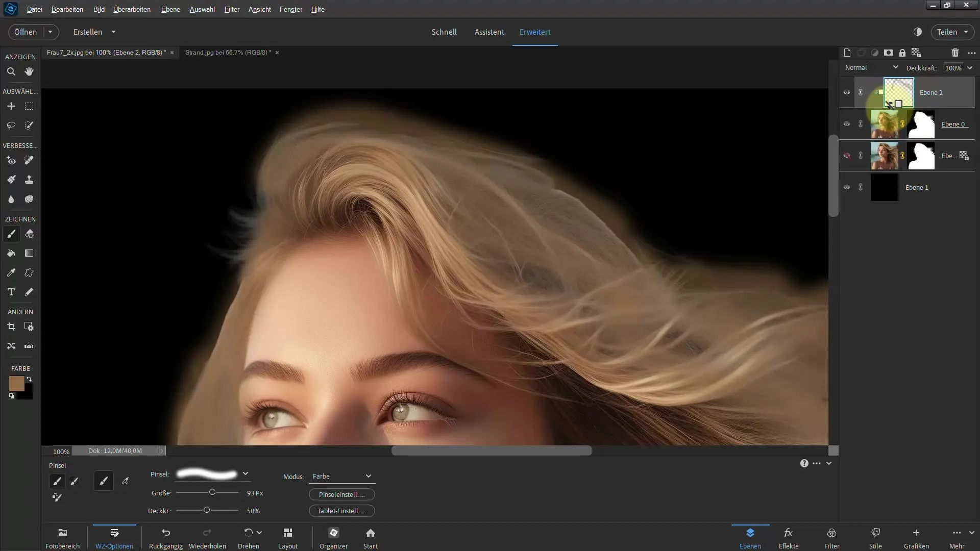Select the Spot Healing Brush tool

(29, 161)
